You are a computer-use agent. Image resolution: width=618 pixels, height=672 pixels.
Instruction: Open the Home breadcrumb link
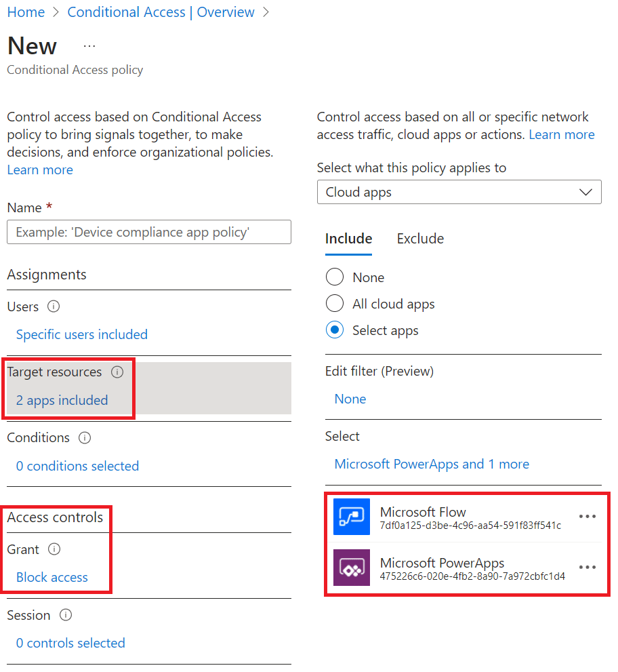[x=26, y=12]
